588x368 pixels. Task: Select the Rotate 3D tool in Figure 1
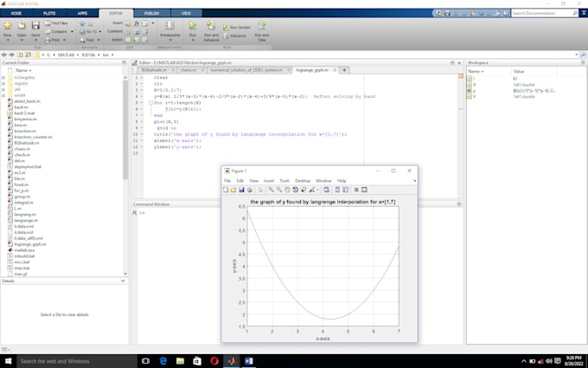(x=296, y=190)
